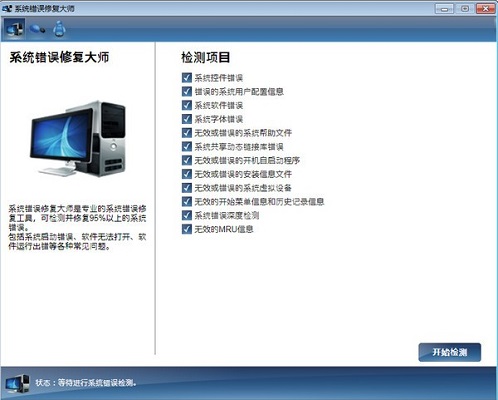Toggle 无效或错误的开机自启动程序 checkbox
The image size is (498, 400).
[187, 160]
